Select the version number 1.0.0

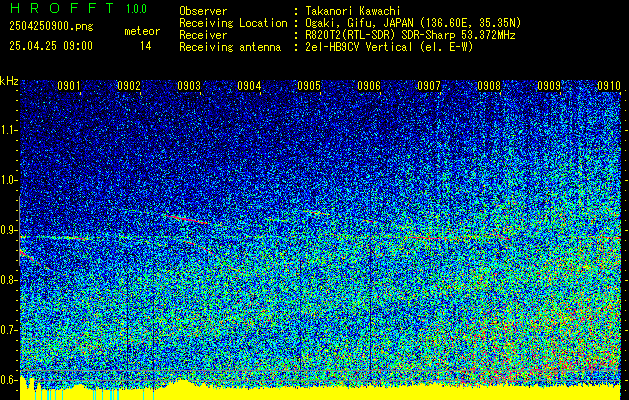(x=136, y=9)
